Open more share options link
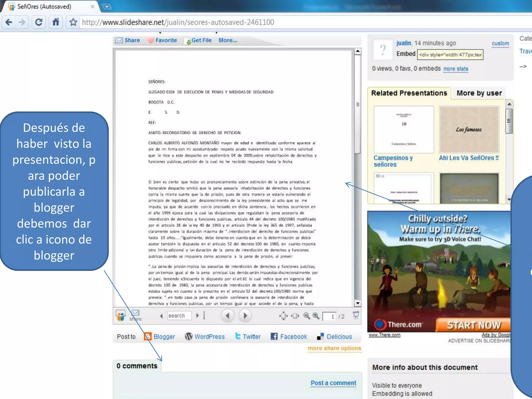 [334, 348]
